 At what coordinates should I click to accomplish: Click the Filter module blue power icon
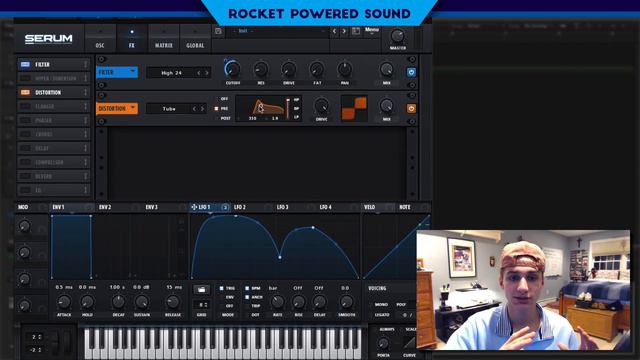click(411, 72)
